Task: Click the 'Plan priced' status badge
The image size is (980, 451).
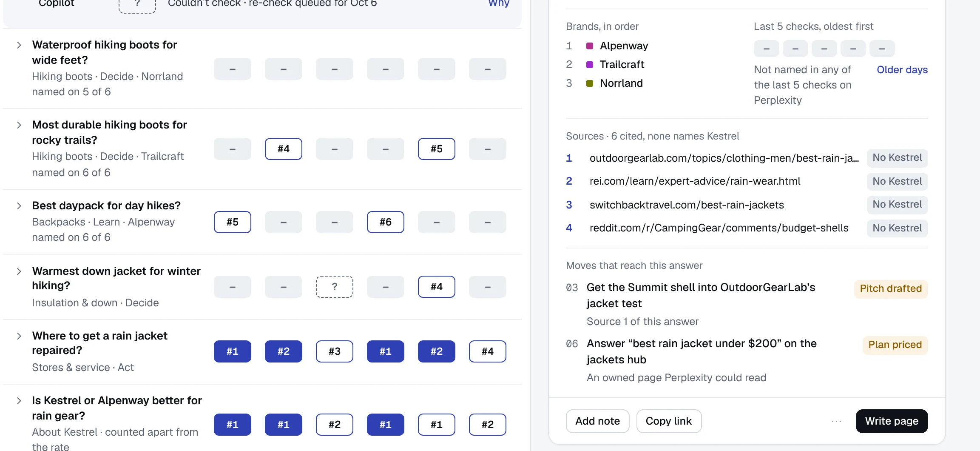Action: [x=895, y=345]
